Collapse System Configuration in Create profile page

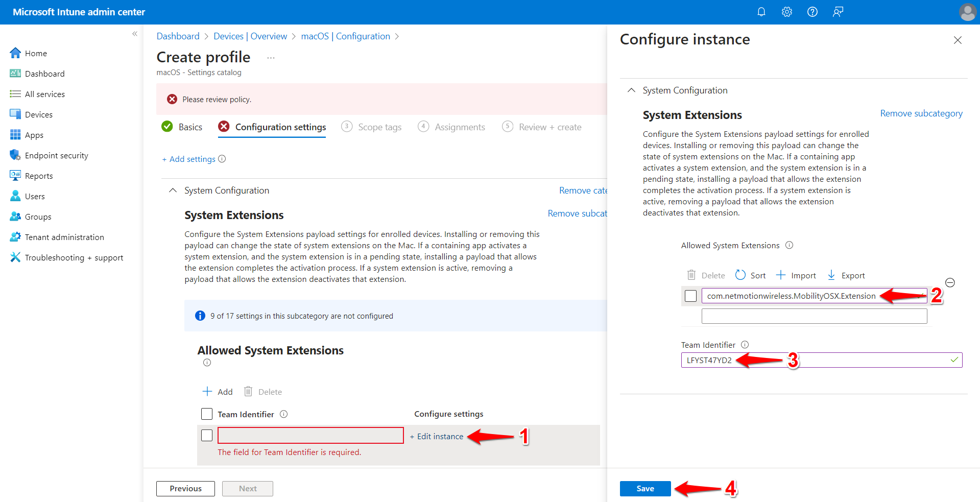click(173, 190)
